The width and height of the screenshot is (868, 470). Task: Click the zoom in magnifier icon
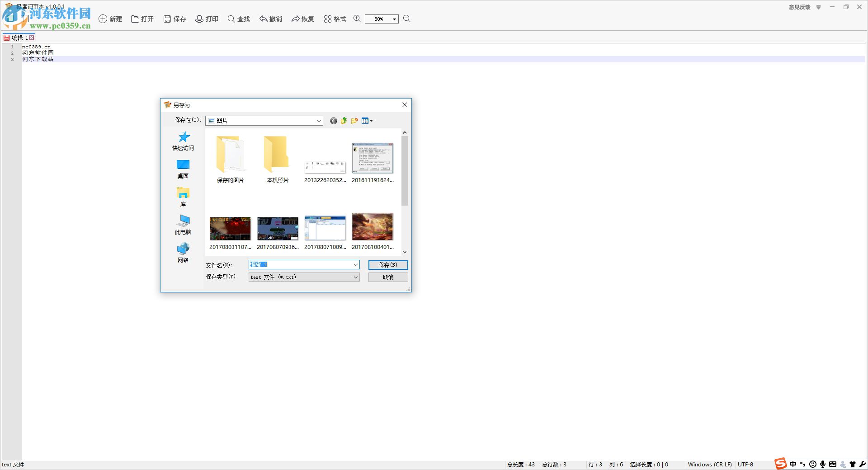click(357, 19)
